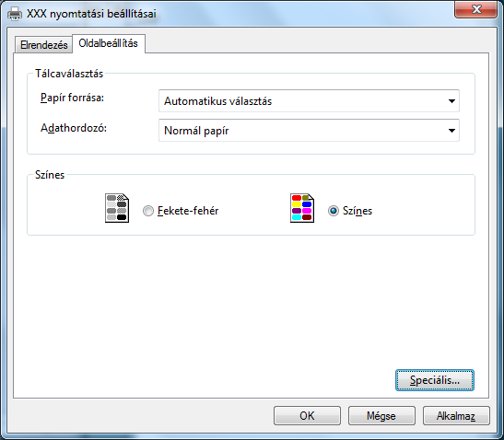Confirm with the OK button
This screenshot has height=440, width=504.
pos(307,416)
